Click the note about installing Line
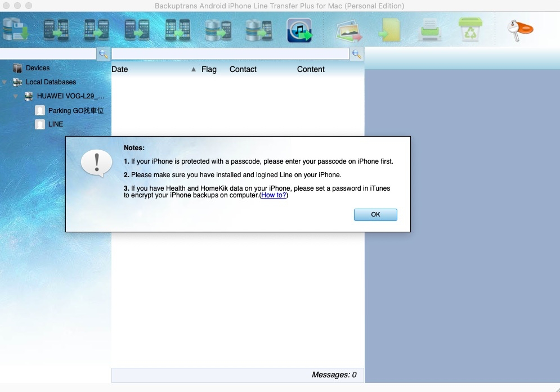Screen dimensions: 560x392 click(232, 175)
